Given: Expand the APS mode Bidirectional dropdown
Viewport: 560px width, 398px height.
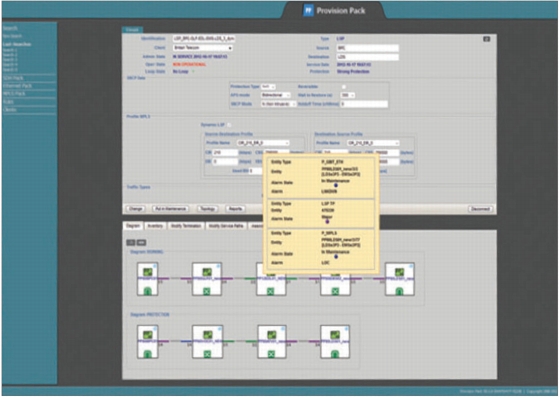Looking at the screenshot, I should [x=275, y=95].
